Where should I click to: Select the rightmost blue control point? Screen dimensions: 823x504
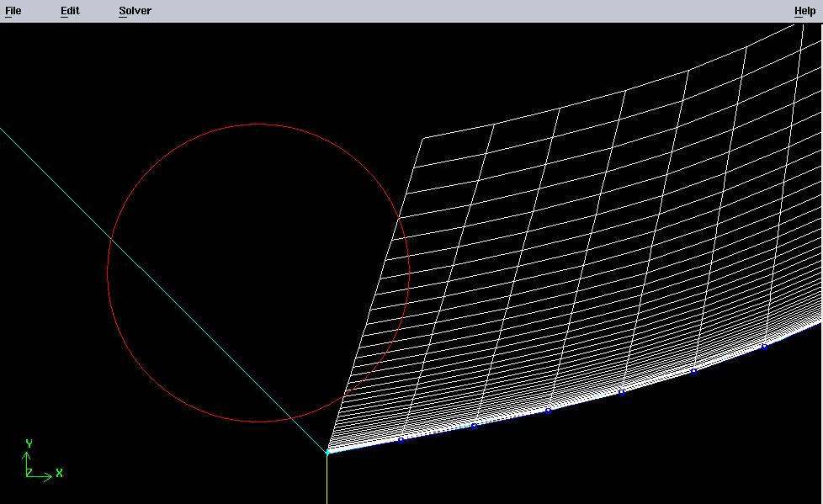(764, 347)
